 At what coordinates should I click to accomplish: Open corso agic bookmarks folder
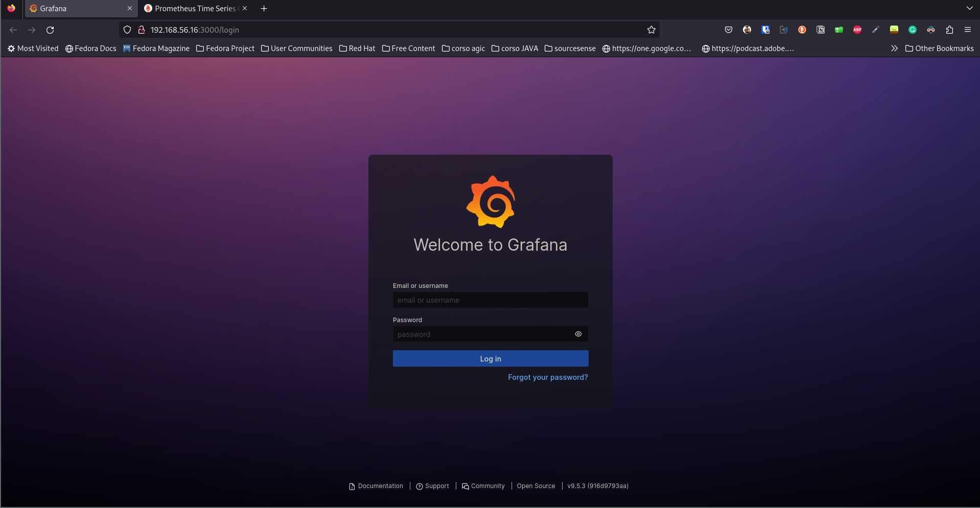click(463, 49)
